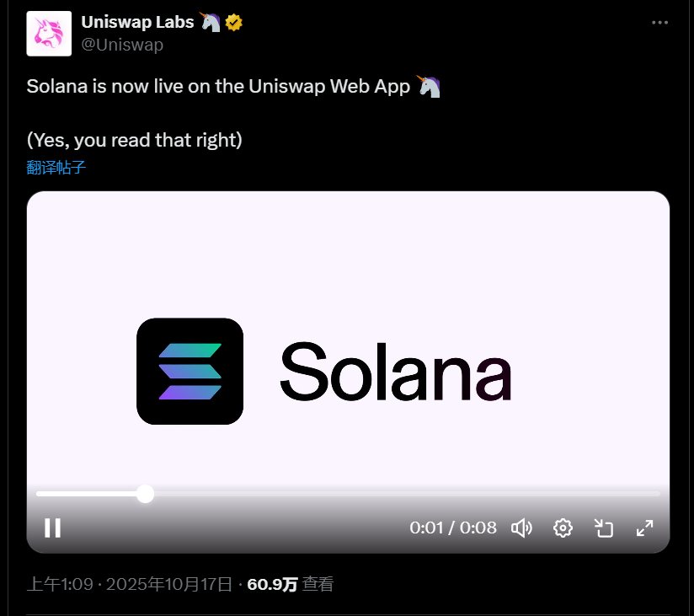This screenshot has width=694, height=616.
Task: Open video settings gear menu
Action: pos(563,528)
